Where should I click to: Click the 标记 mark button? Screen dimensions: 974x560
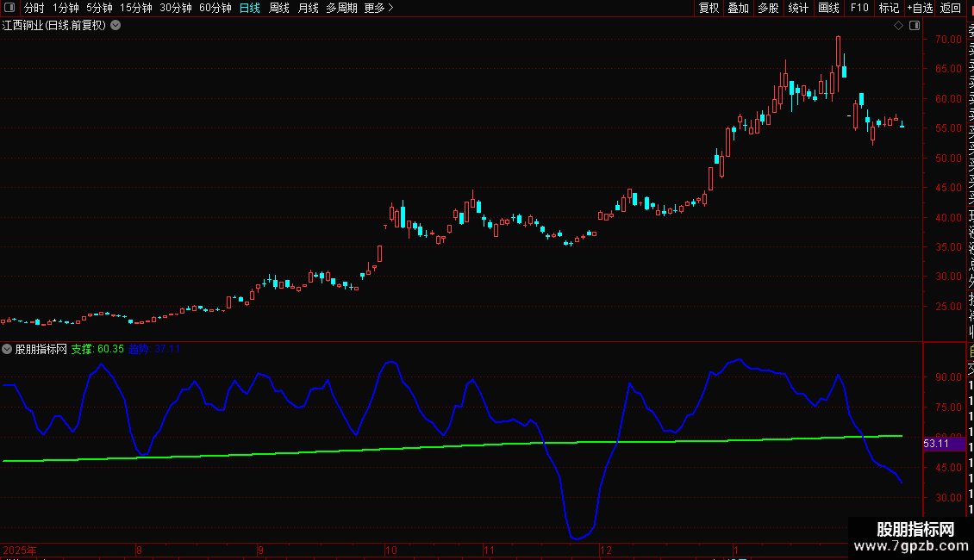889,8
